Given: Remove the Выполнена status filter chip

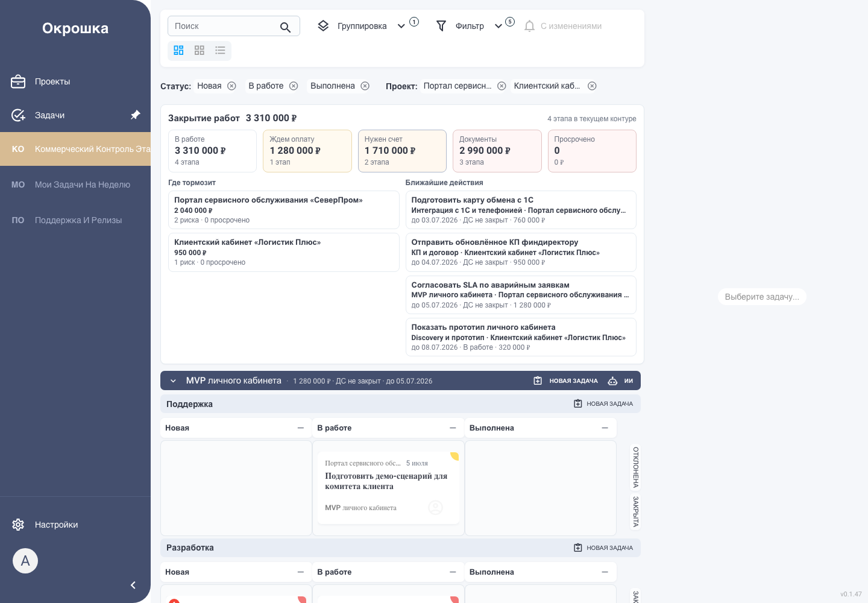Looking at the screenshot, I should [x=365, y=86].
